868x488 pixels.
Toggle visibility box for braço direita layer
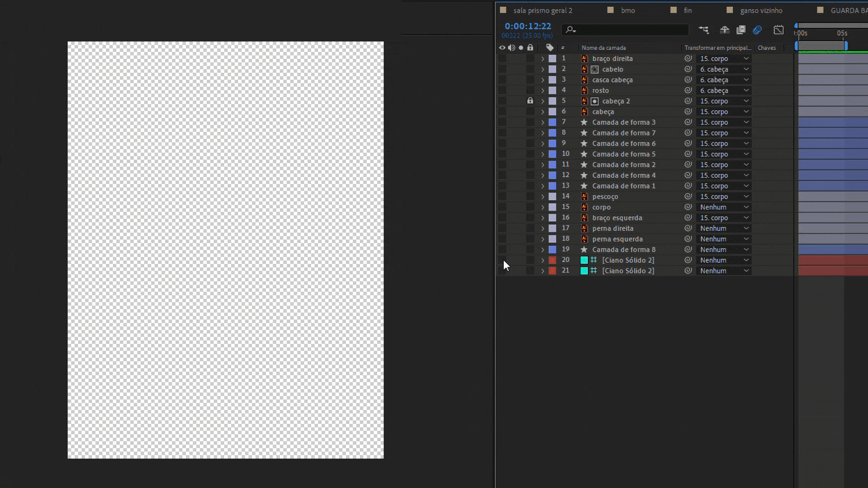502,58
